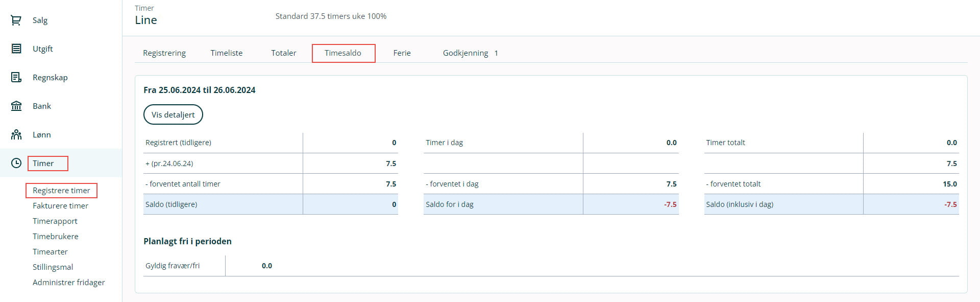Open Registrere timer in sidebar
The height and width of the screenshot is (302, 980).
[61, 191]
